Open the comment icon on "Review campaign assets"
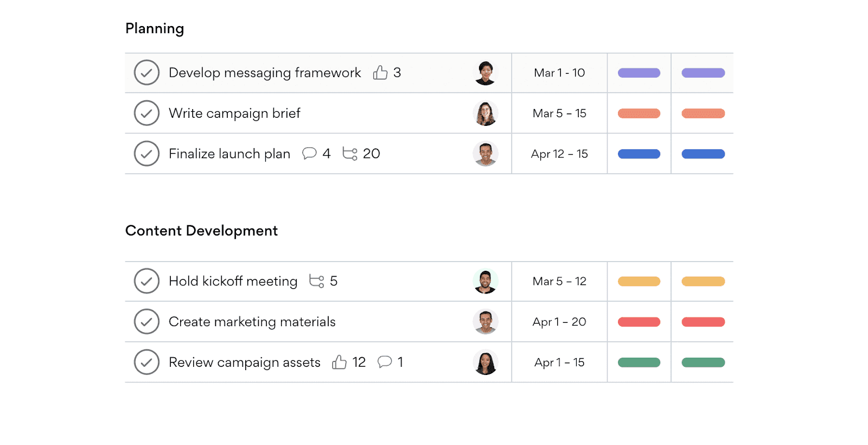 point(385,362)
